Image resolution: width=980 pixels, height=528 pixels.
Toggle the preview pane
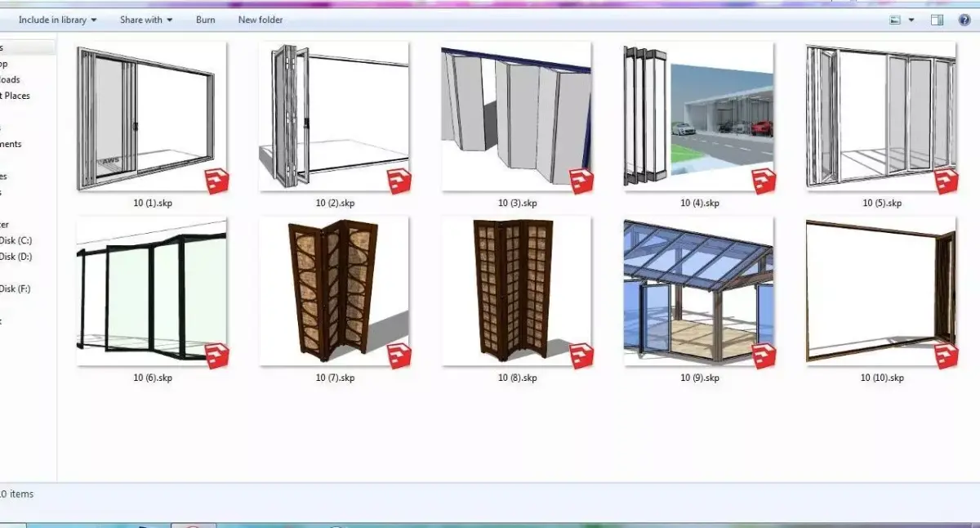936,18
